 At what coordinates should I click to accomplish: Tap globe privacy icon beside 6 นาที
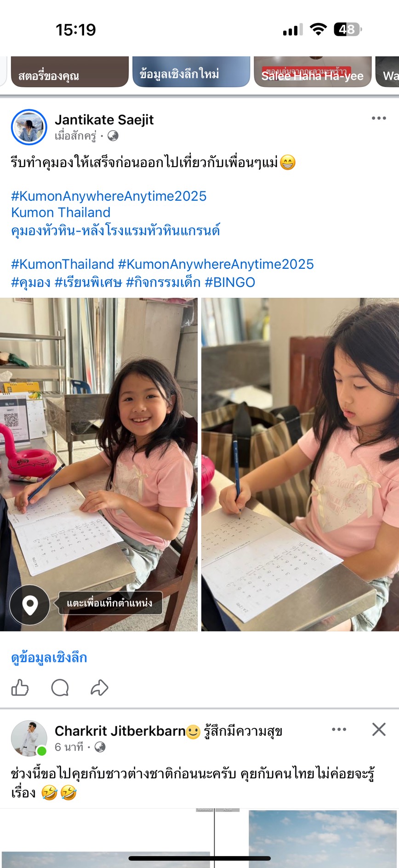pos(100,747)
